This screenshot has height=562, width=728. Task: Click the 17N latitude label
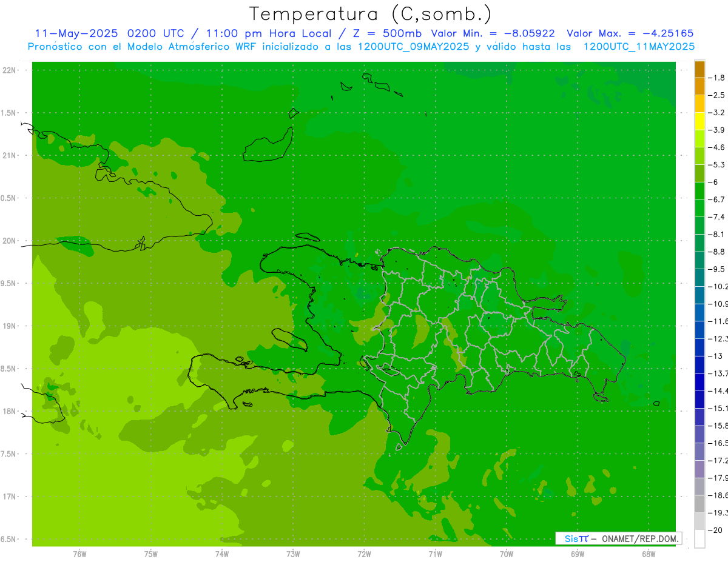pyautogui.click(x=8, y=497)
